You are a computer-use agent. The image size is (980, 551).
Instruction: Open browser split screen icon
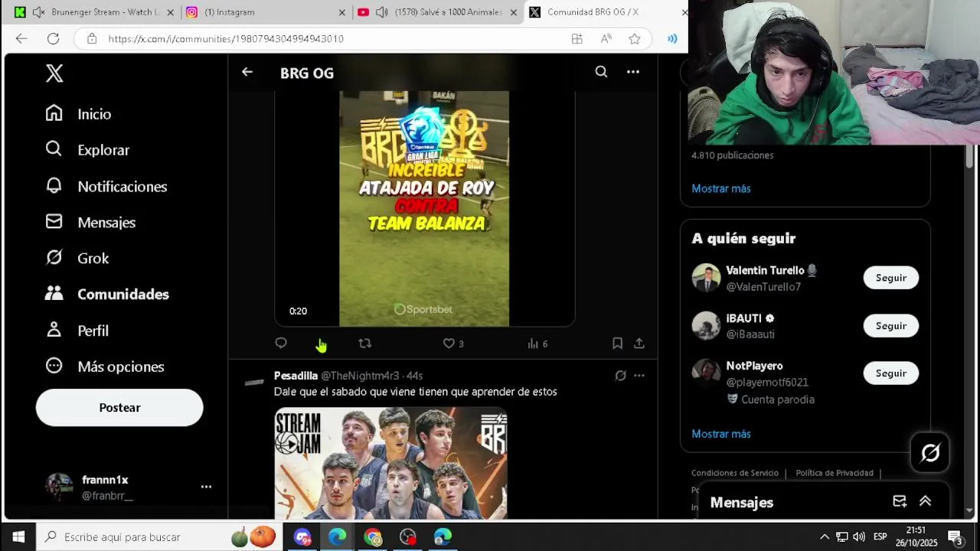click(x=577, y=38)
